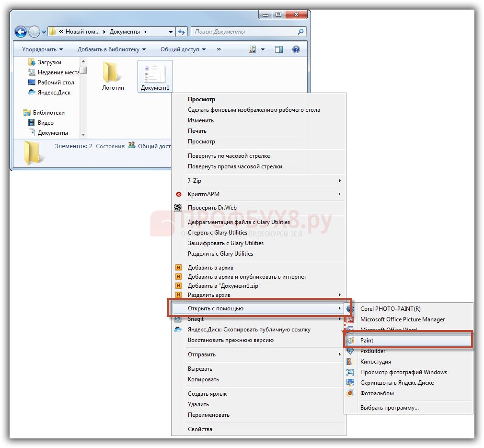Toggle the preview pane icon
Viewport: 484px width, 448px height.
[279, 49]
